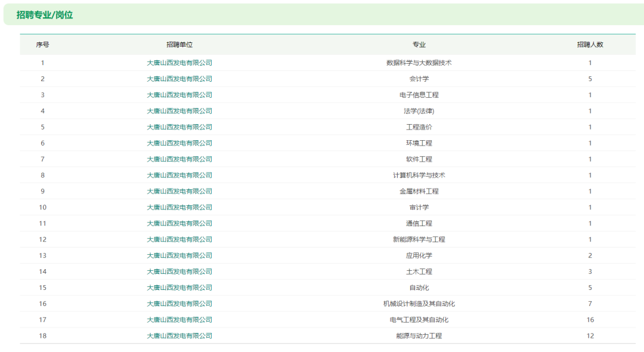Open 大唐山西发电有限公司 link in row 1

pyautogui.click(x=179, y=63)
